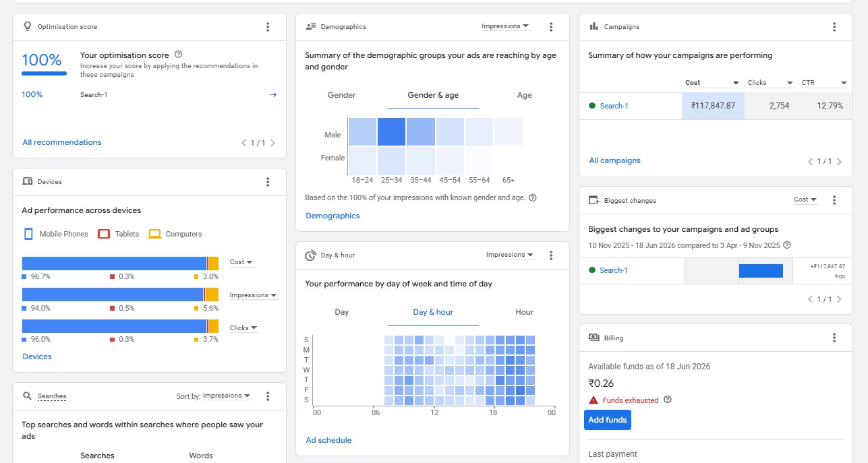Click the Search-1 cost change bar
This screenshot has height=463, width=868.
pyautogui.click(x=761, y=271)
